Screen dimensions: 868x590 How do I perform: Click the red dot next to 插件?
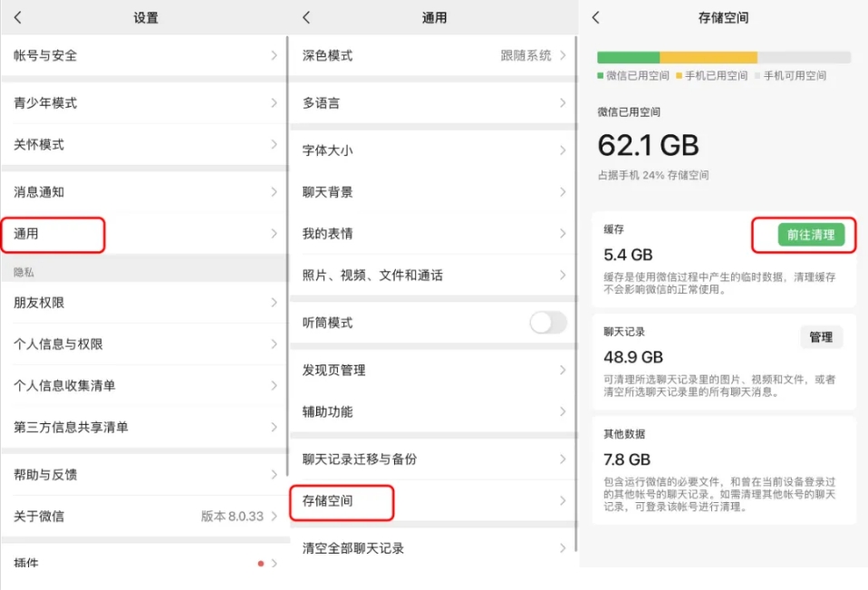(x=261, y=564)
